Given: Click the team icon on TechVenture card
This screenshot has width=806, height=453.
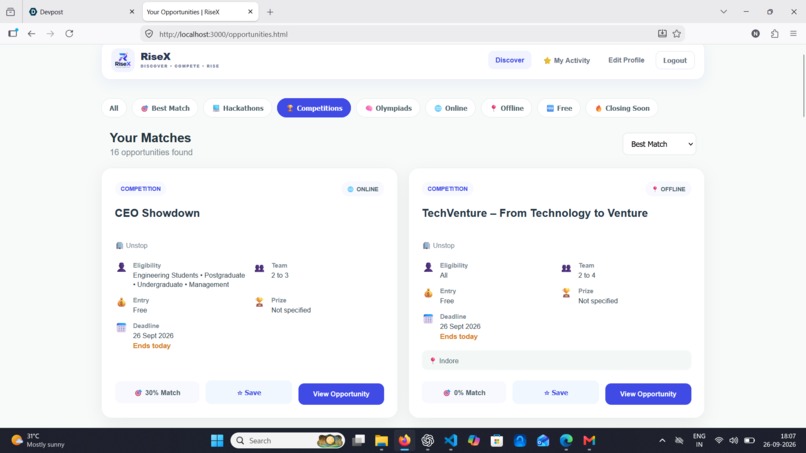Looking at the screenshot, I should click(566, 268).
